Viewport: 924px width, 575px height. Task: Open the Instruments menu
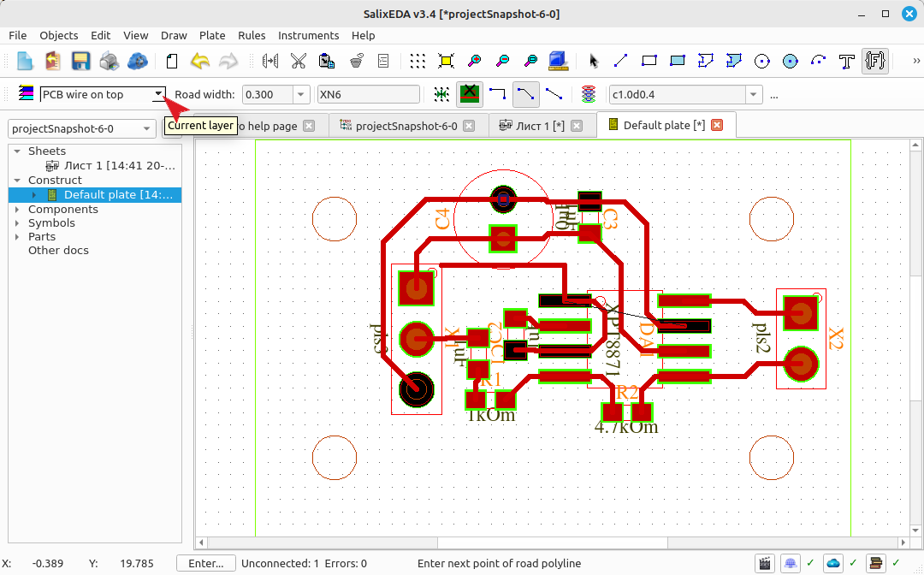pos(308,35)
